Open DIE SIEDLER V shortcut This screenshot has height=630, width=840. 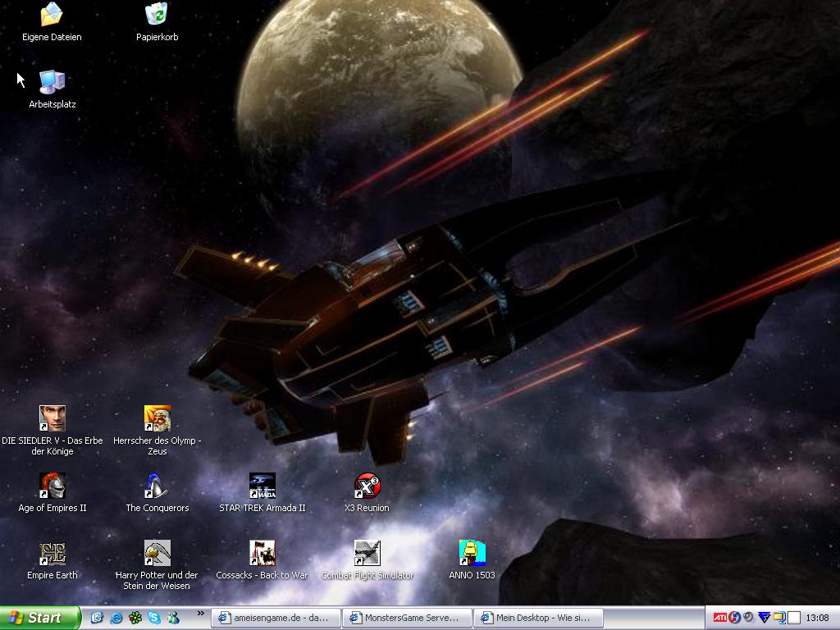point(52,418)
